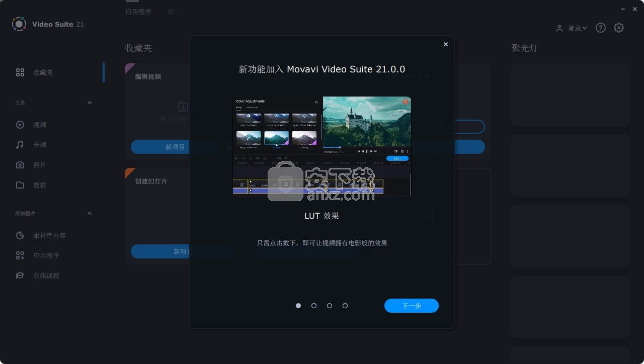Select the second page indicator dot
The image size is (644, 364).
pos(314,306)
